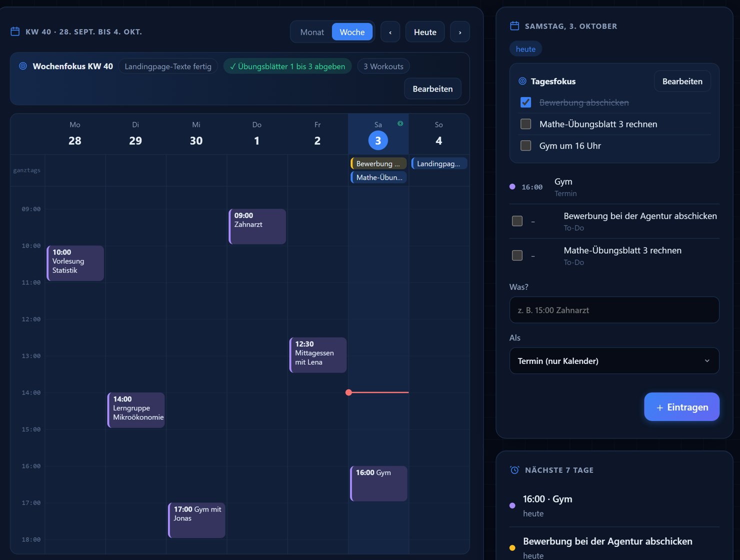
Task: Switch to Monat view
Action: (x=312, y=32)
